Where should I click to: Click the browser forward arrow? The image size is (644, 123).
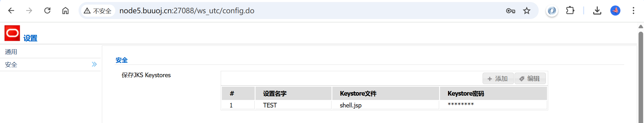(x=29, y=11)
